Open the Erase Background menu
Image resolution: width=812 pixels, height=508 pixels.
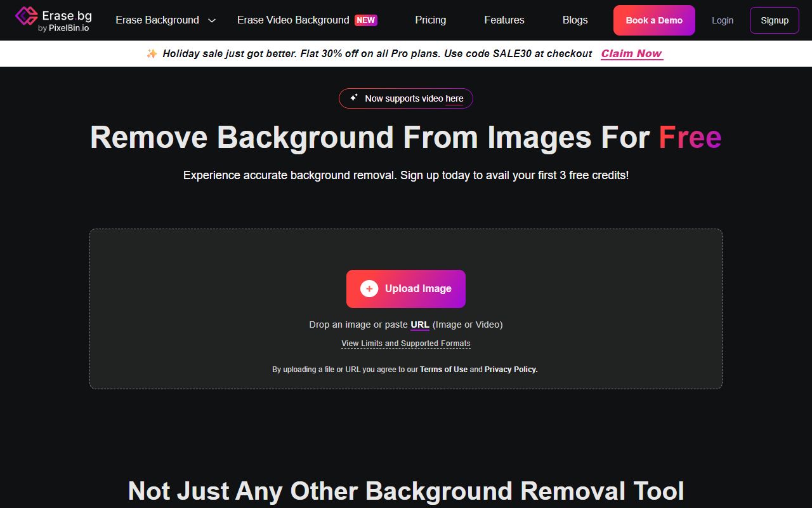(157, 20)
